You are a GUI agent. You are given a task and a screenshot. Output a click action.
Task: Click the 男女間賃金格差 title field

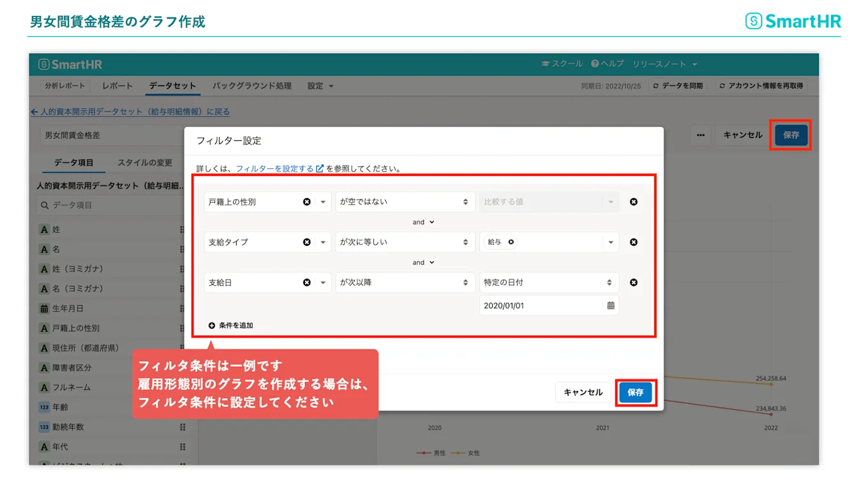(x=112, y=135)
